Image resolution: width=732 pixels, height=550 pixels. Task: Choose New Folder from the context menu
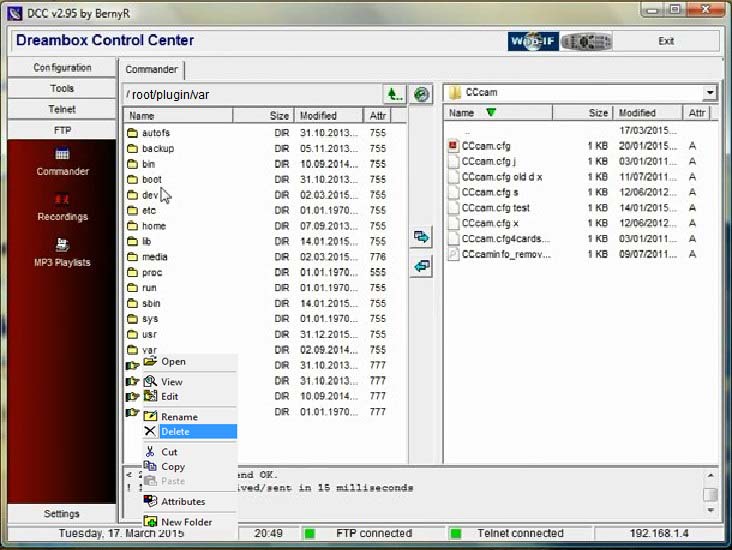[186, 522]
